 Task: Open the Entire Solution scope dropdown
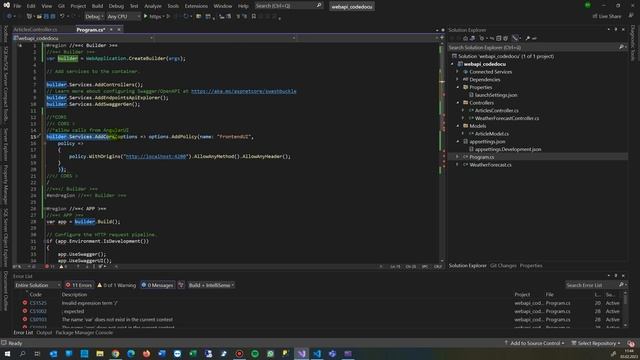37,285
